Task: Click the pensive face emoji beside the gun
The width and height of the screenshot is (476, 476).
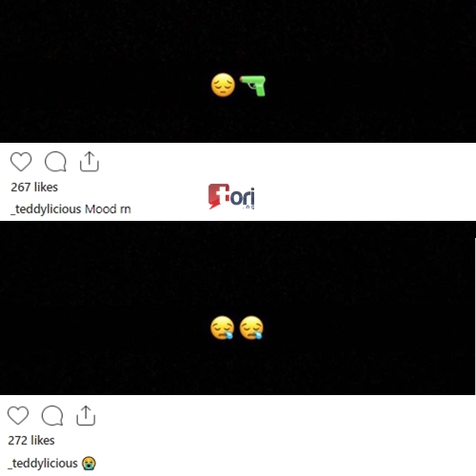Action: 223,85
